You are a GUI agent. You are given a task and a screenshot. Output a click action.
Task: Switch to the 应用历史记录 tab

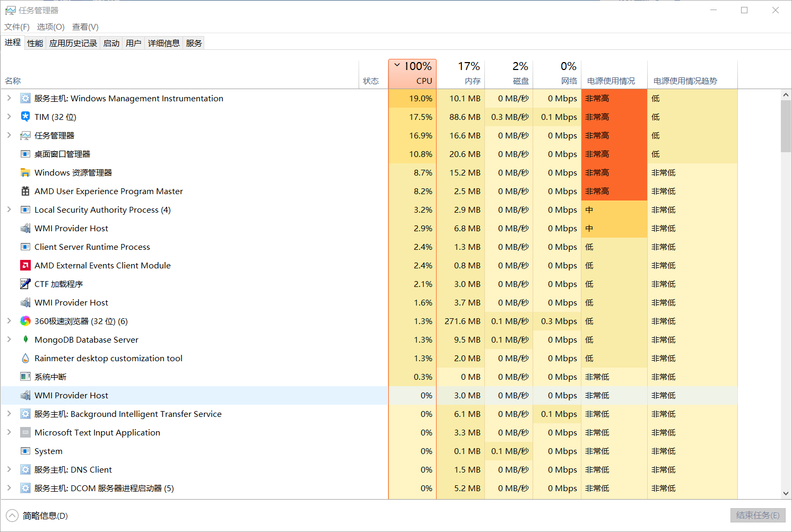pos(73,43)
